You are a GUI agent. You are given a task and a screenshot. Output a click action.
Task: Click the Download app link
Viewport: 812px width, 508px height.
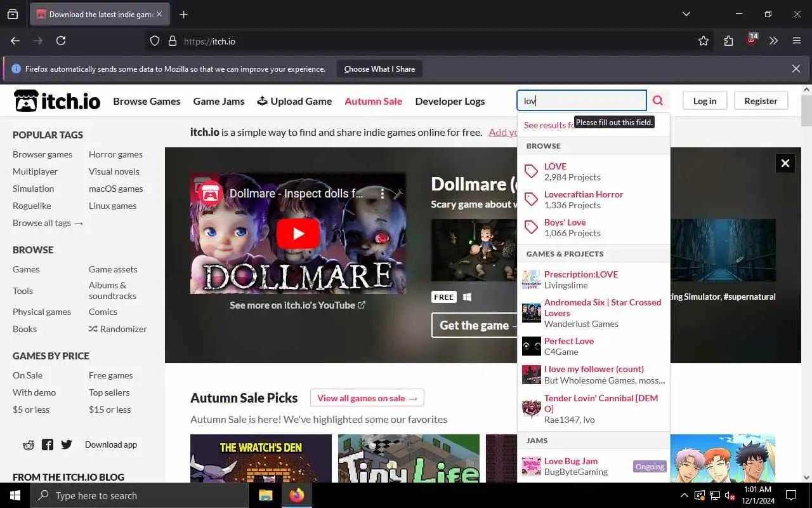pyautogui.click(x=111, y=444)
